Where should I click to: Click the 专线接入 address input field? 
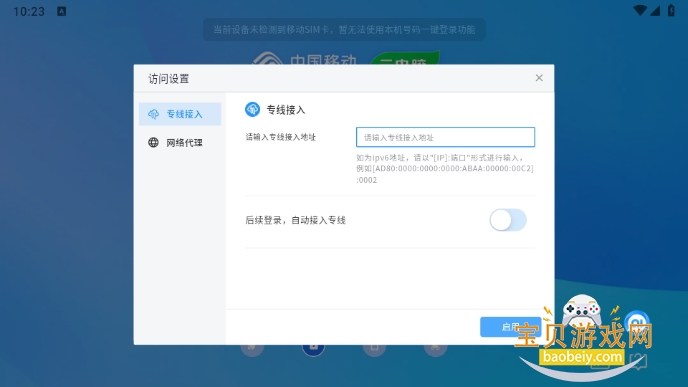[x=445, y=137]
